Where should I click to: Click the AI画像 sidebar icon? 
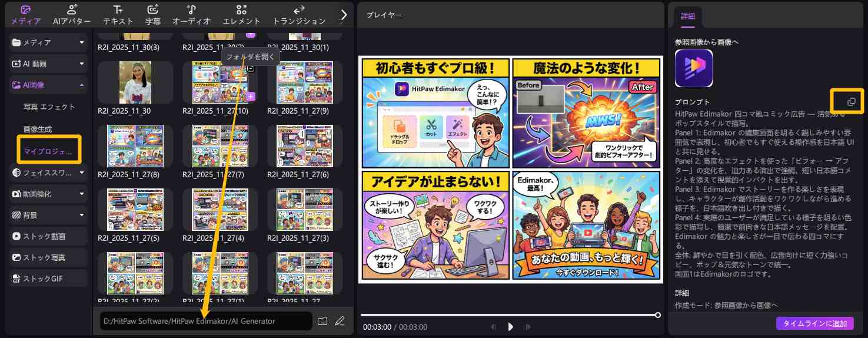(x=16, y=85)
